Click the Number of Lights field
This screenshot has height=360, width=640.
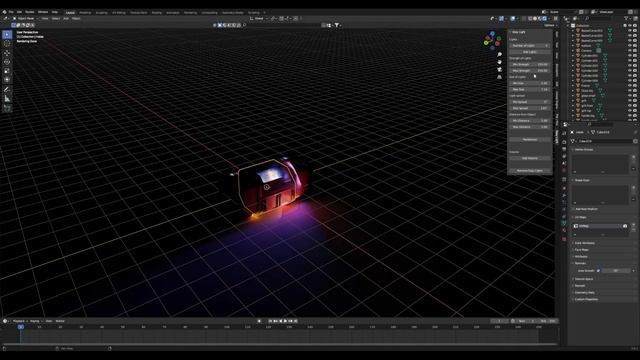point(529,46)
